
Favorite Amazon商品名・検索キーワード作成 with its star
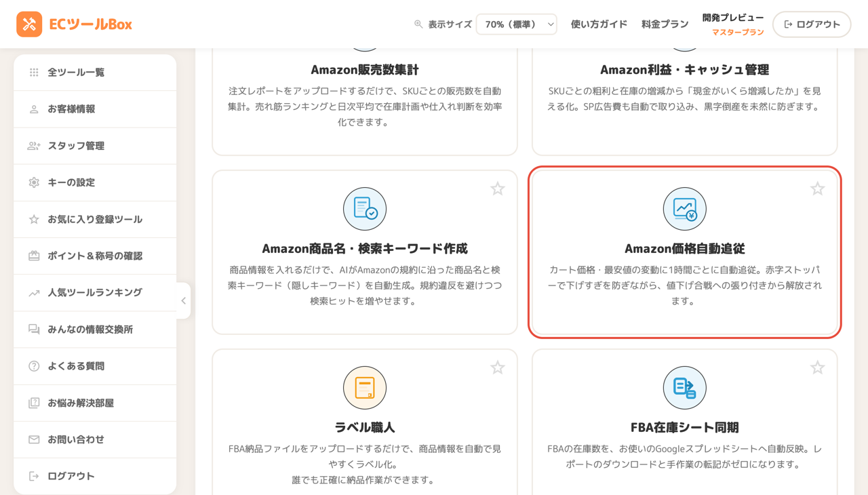pyautogui.click(x=498, y=189)
